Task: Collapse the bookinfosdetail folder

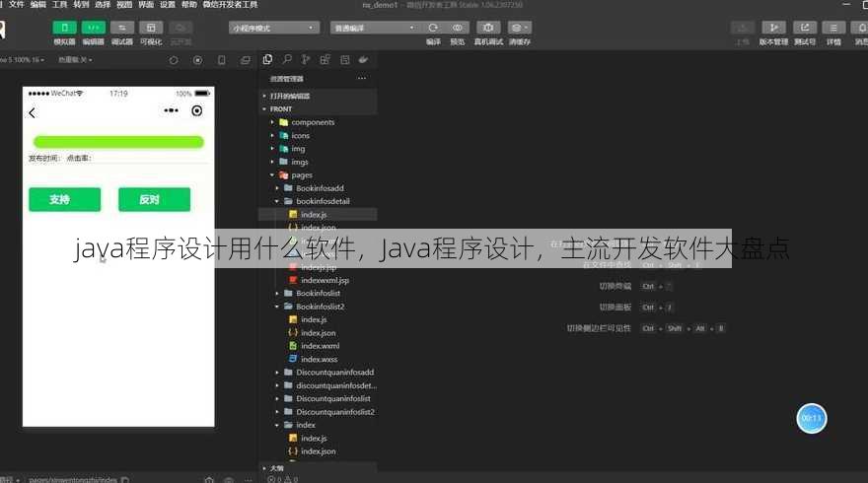Action: (318, 201)
